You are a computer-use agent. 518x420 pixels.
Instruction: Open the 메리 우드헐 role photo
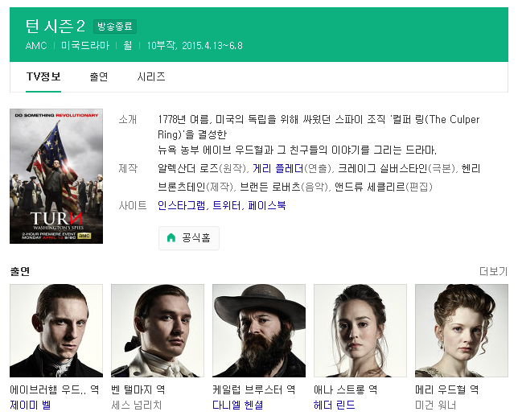pyautogui.click(x=462, y=331)
